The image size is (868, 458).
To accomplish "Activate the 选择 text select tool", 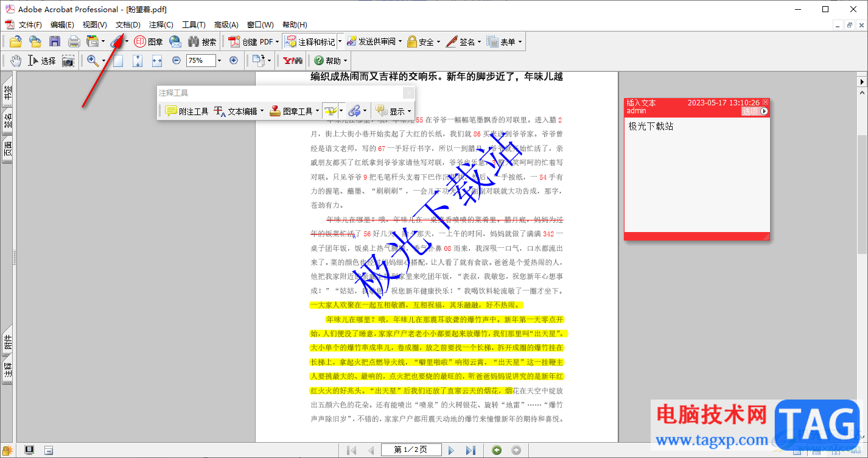I will tap(42, 61).
